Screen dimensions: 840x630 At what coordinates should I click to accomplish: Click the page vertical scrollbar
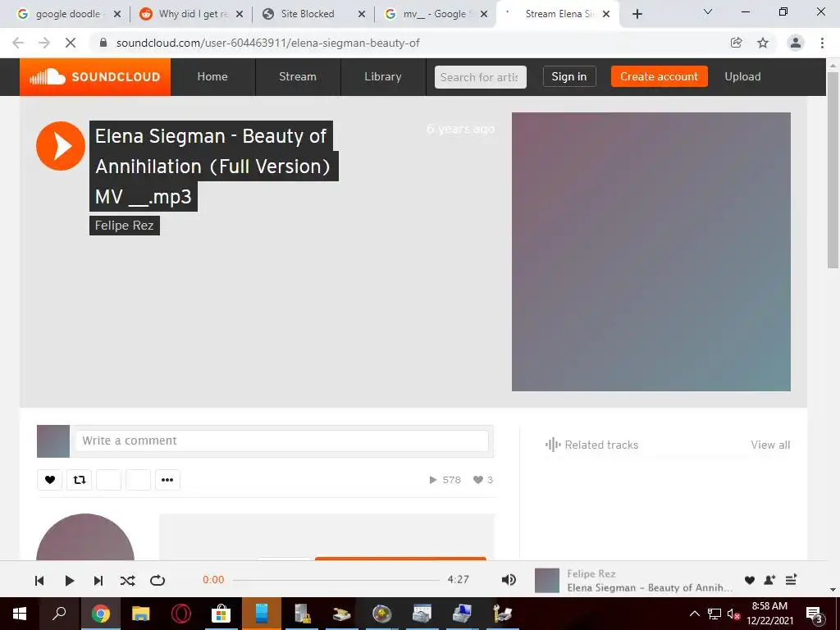833,169
